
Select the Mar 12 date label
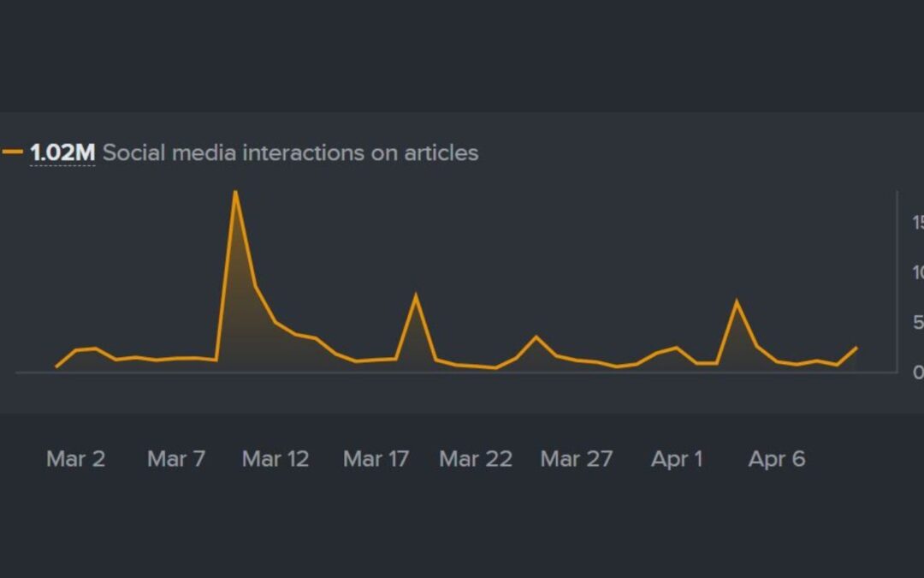(x=275, y=459)
